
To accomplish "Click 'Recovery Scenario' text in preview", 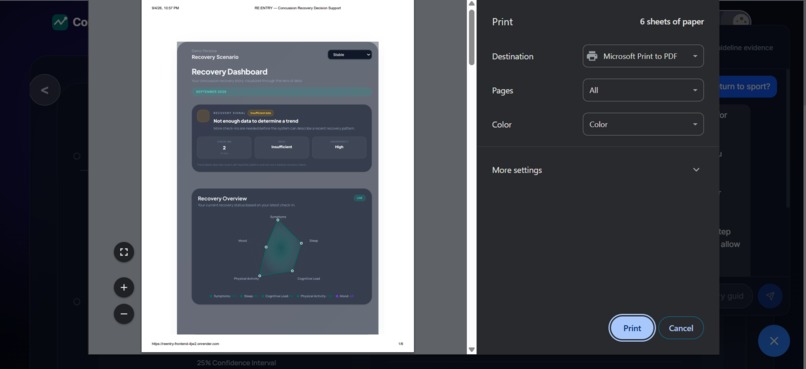I will coord(215,57).
